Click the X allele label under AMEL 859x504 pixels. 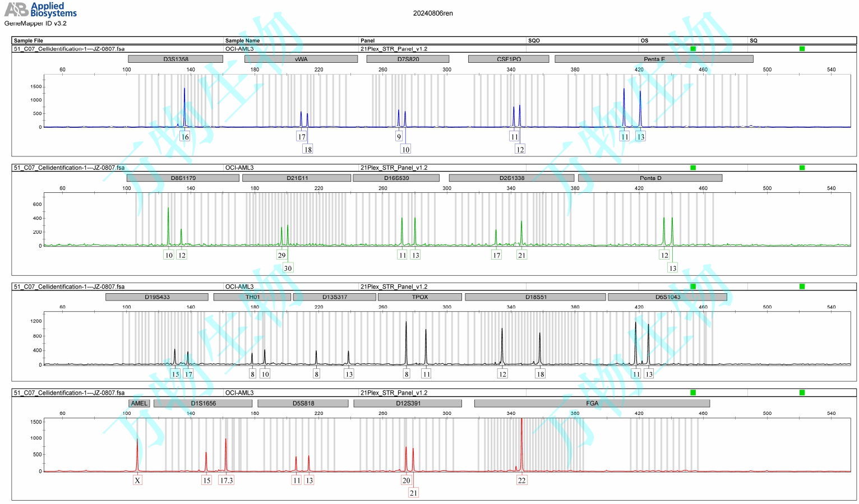[137, 480]
